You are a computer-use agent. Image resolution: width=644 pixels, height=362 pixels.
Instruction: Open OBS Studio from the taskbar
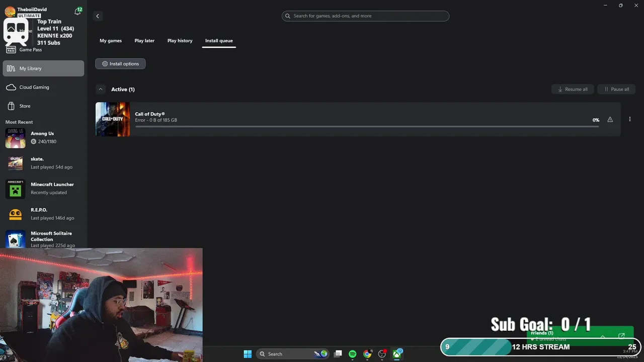point(382,354)
